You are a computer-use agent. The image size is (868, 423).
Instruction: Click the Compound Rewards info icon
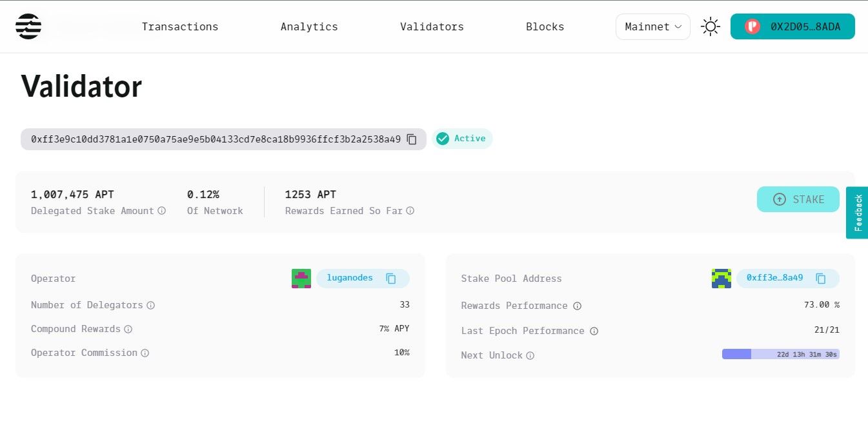[128, 329]
